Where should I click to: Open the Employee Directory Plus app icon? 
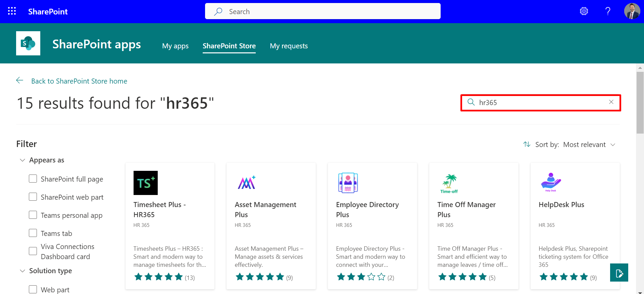[348, 183]
